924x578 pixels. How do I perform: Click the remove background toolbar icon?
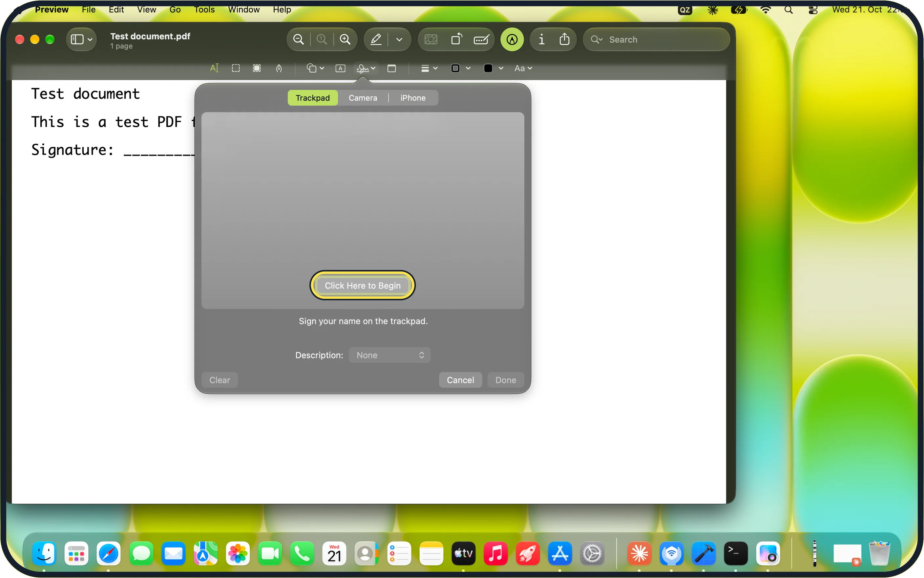click(431, 39)
